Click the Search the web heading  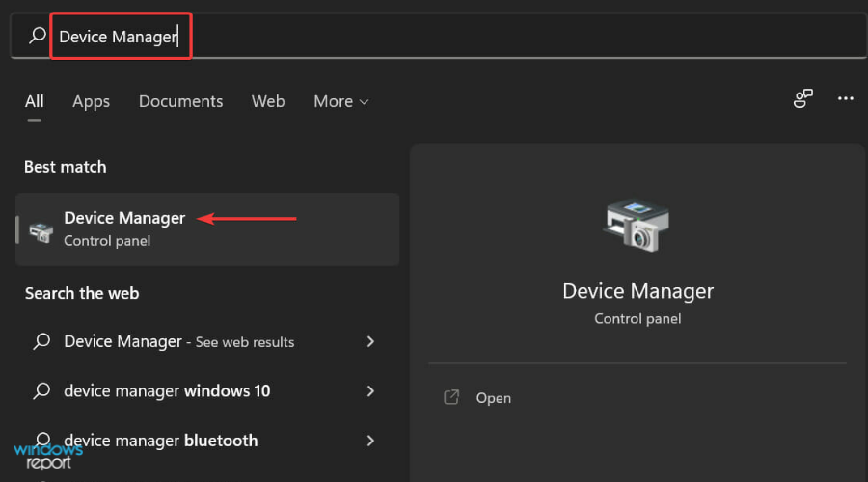tap(82, 293)
